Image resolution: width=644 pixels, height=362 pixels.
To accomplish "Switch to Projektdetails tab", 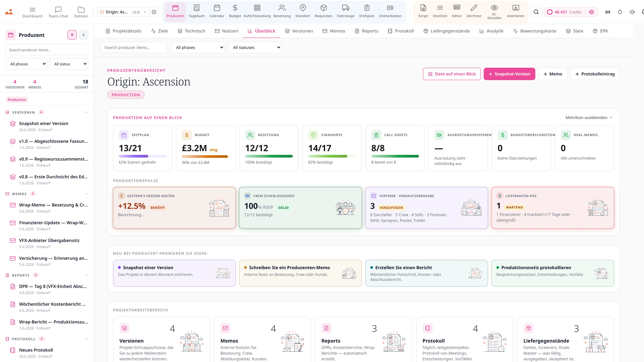I will pyautogui.click(x=123, y=31).
